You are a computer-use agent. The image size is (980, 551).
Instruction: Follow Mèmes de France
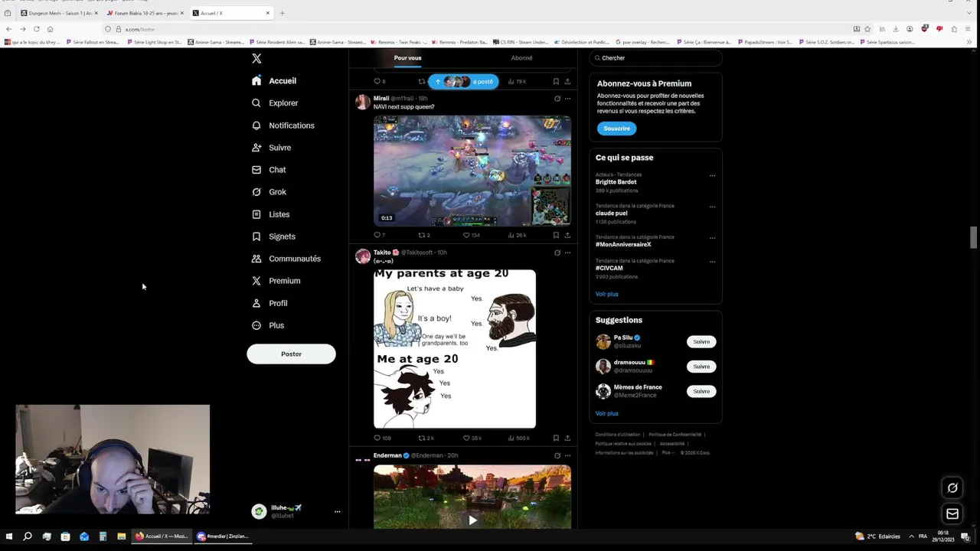(x=701, y=391)
